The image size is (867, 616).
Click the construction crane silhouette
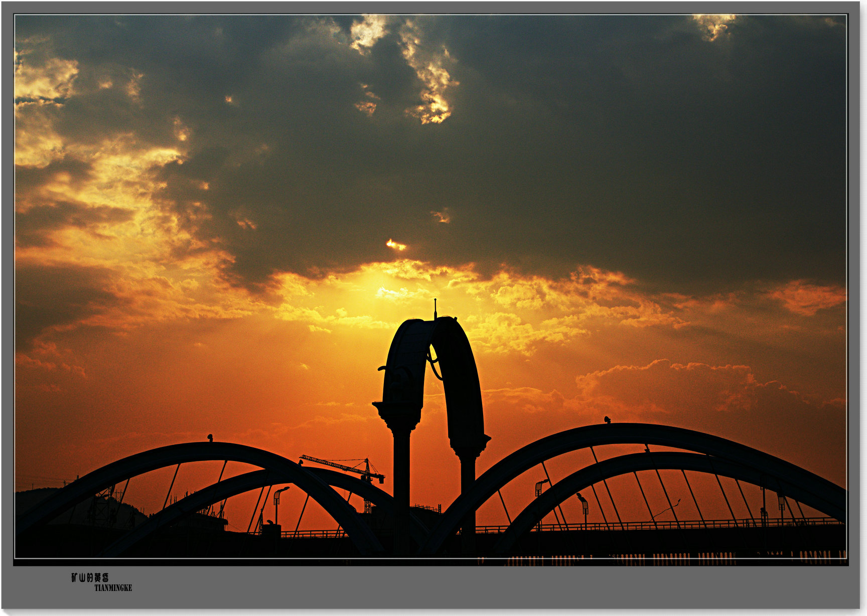[x=346, y=467]
